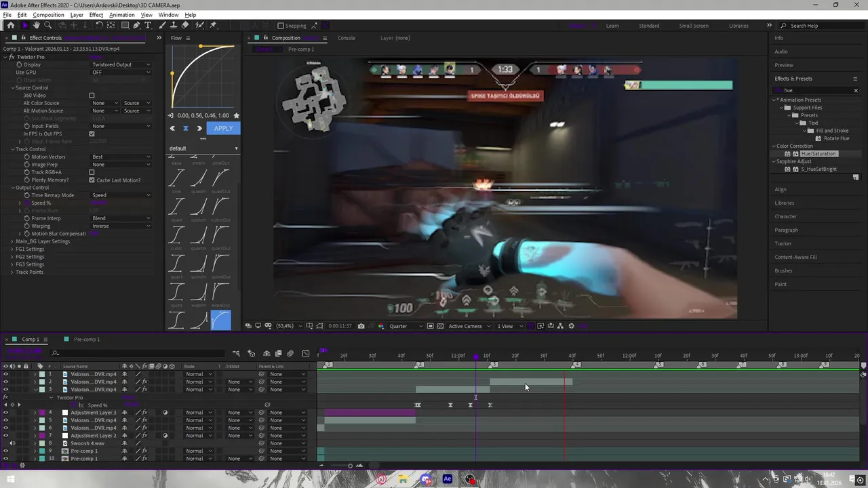The height and width of the screenshot is (488, 868).
Task: Toggle the 360 Video checkbox
Action: tap(92, 96)
